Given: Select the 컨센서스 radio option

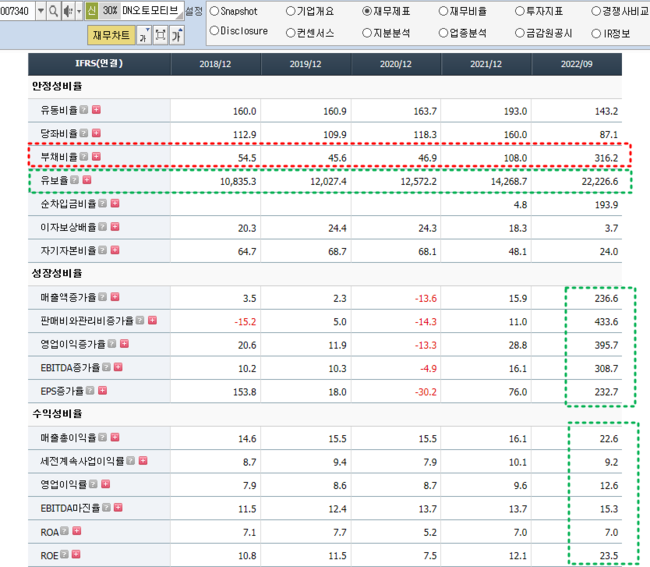Looking at the screenshot, I should click(291, 33).
